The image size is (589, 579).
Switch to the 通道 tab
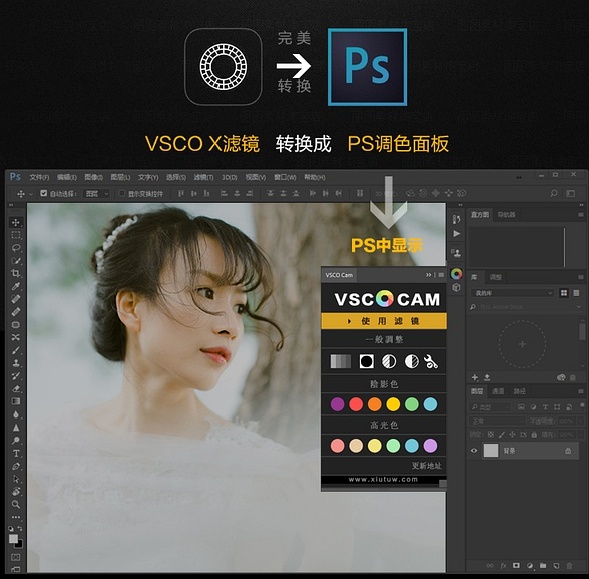point(498,391)
